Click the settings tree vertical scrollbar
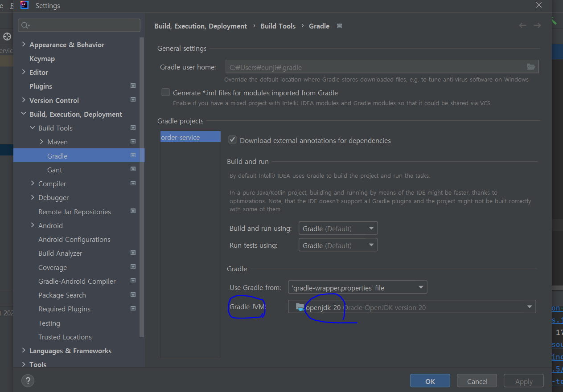This screenshot has width=563, height=392. pos(142,187)
